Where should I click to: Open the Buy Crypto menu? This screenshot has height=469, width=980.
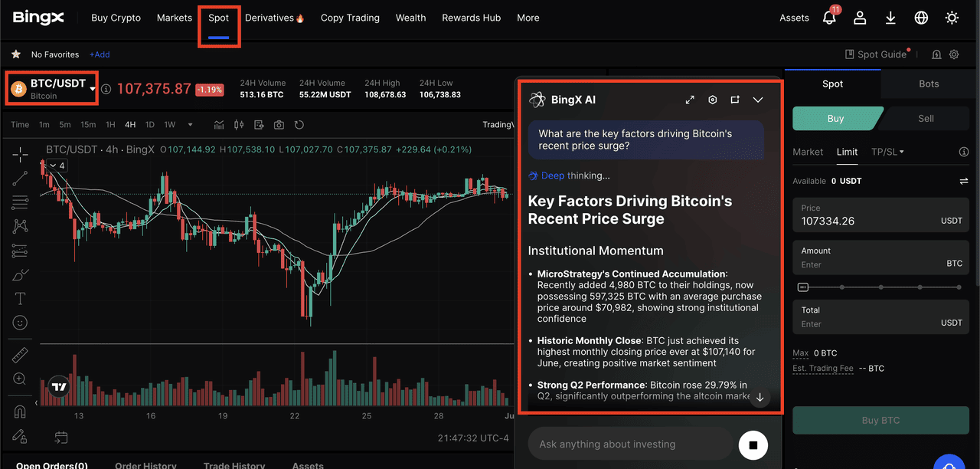116,18
